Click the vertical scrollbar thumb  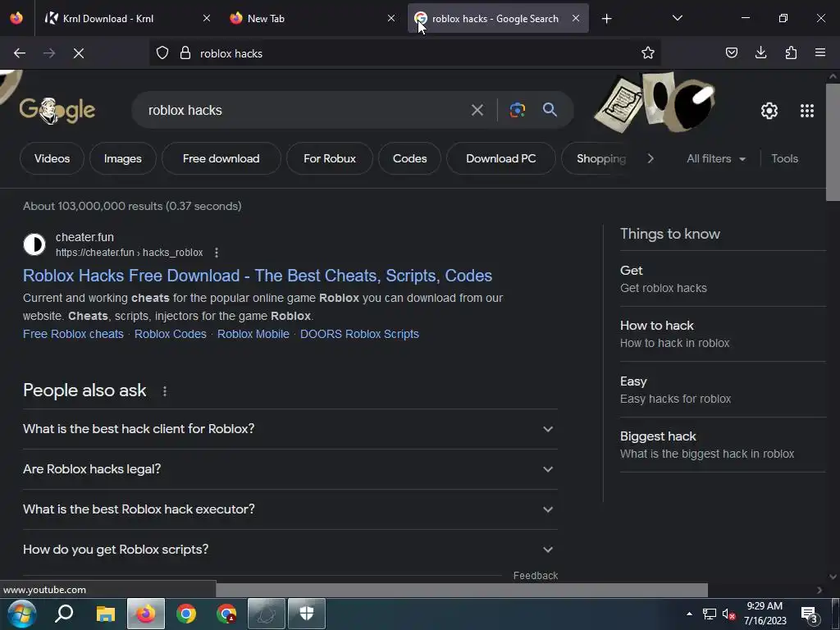(x=833, y=142)
